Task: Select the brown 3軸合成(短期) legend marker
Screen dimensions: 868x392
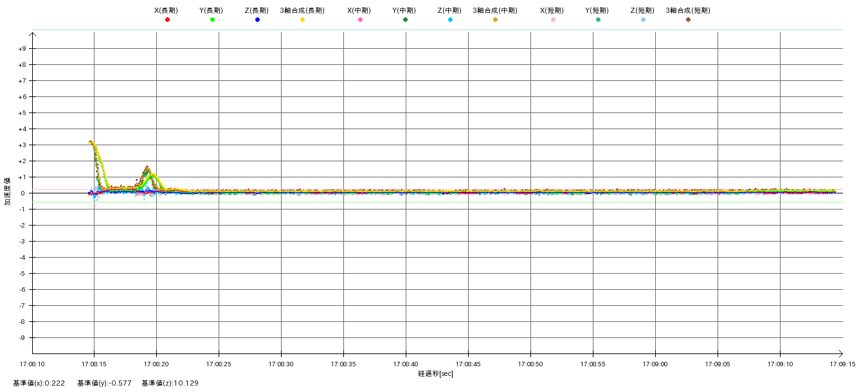Action: [688, 20]
